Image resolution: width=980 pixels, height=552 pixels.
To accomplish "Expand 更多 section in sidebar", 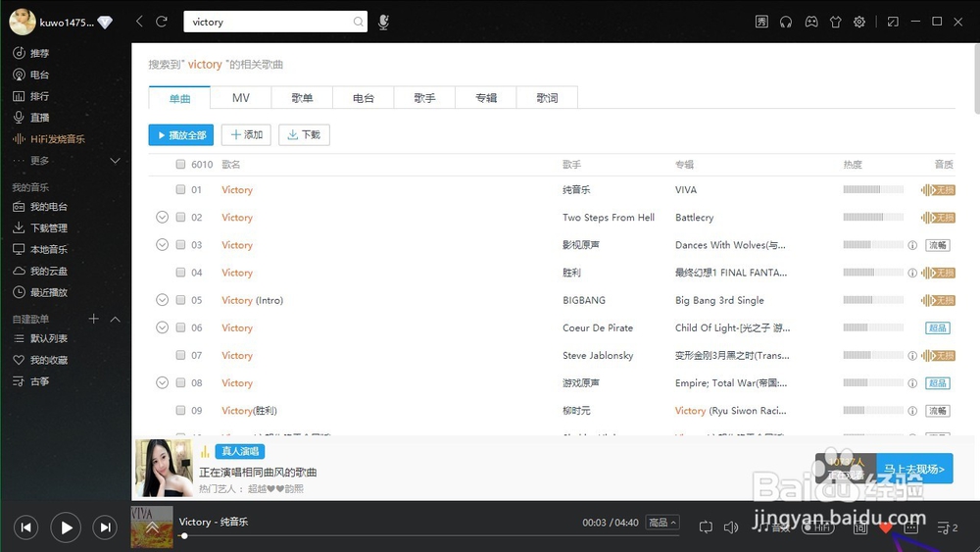I will point(115,161).
